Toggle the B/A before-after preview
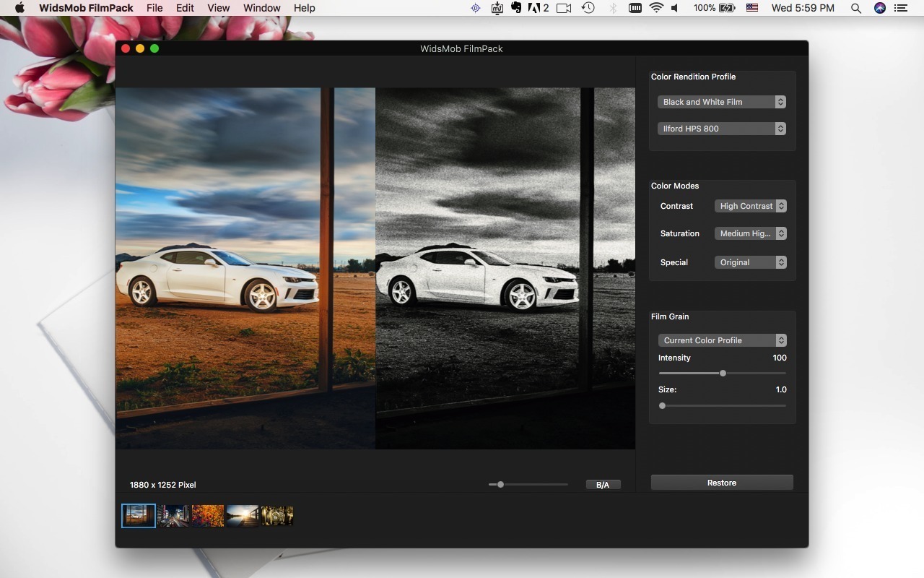The image size is (924, 578). point(603,484)
